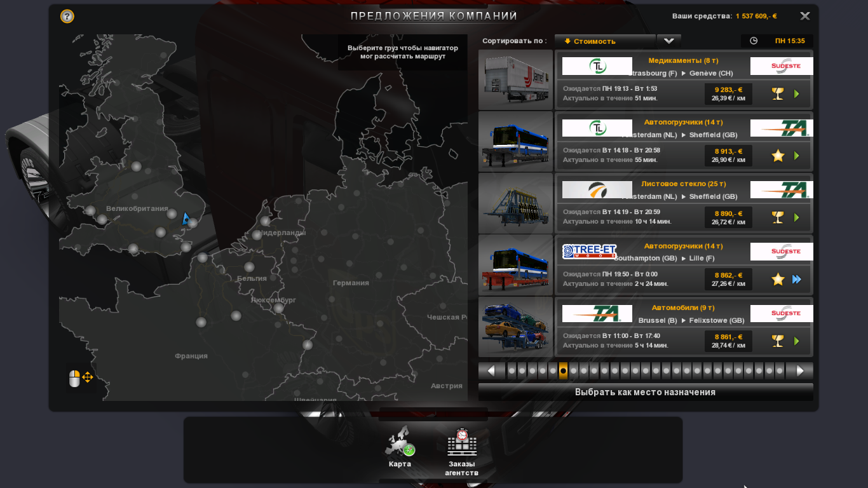Click Бельгия label on the map

click(x=252, y=278)
